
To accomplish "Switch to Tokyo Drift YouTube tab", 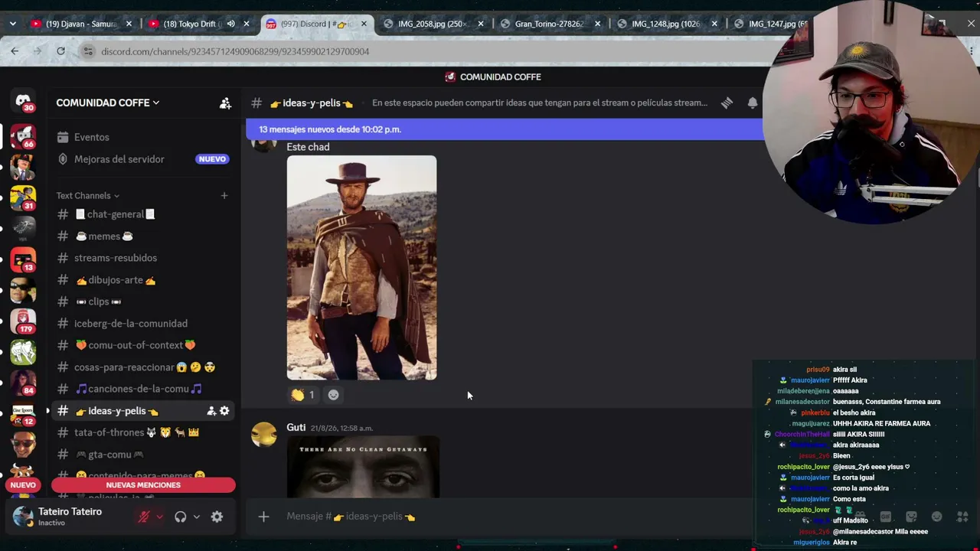I will [199, 24].
